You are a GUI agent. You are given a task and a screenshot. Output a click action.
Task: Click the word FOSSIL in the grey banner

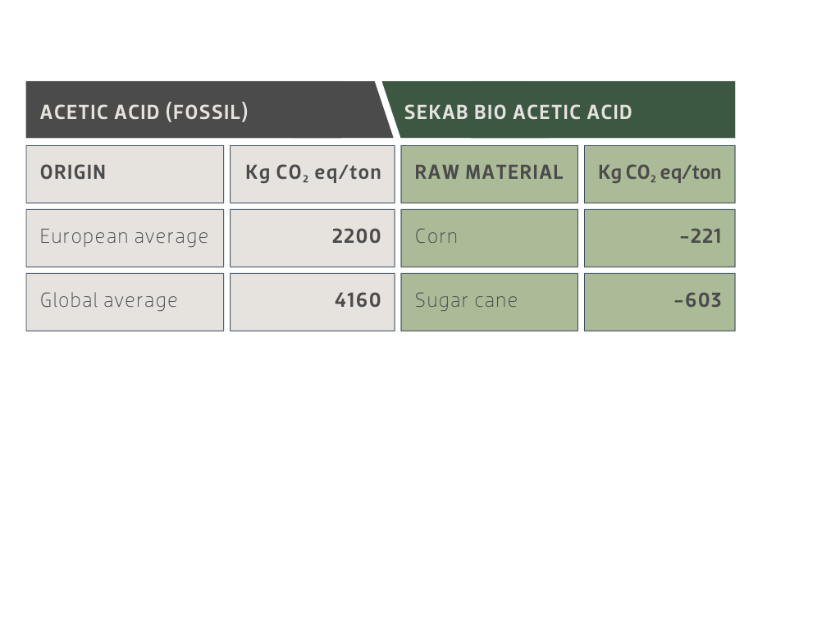click(x=207, y=112)
